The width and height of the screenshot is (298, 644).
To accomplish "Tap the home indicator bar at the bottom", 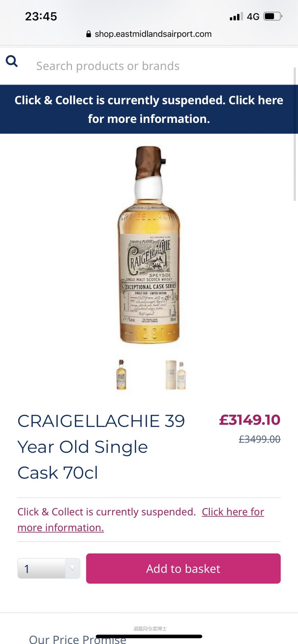I will pos(149,636).
